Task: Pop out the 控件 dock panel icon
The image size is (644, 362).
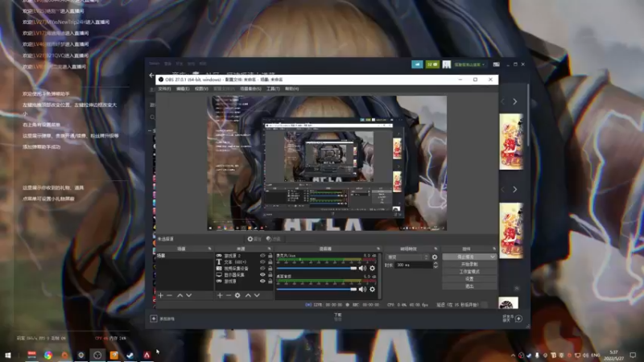Action: coord(493,249)
